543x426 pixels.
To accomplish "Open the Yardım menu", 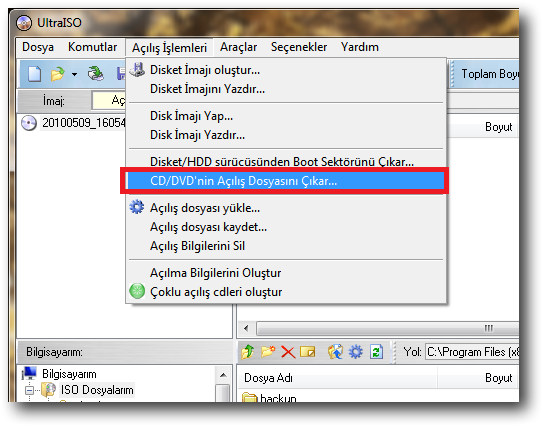I will tap(359, 47).
